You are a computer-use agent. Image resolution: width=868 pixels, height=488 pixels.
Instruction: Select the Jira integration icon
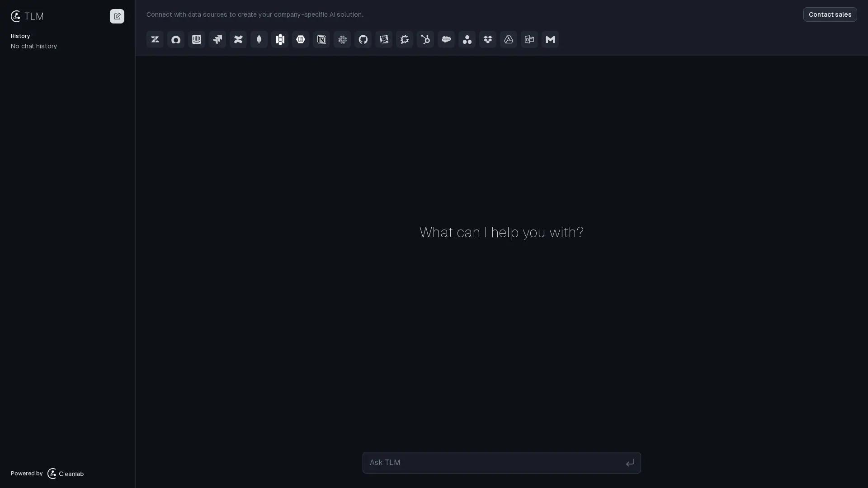coord(217,39)
